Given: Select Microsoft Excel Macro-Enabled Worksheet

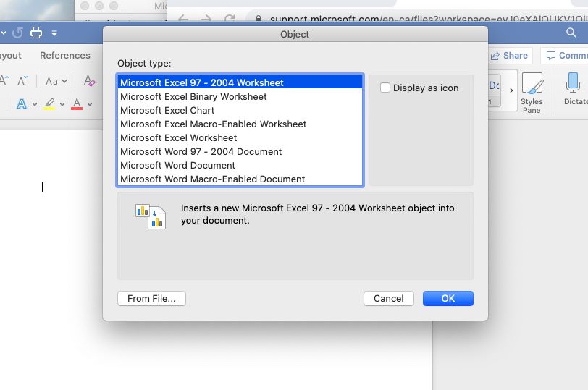Looking at the screenshot, I should click(240, 124).
